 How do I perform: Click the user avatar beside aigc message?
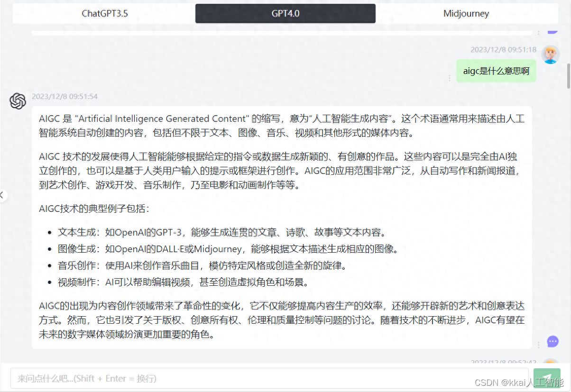pos(551,55)
